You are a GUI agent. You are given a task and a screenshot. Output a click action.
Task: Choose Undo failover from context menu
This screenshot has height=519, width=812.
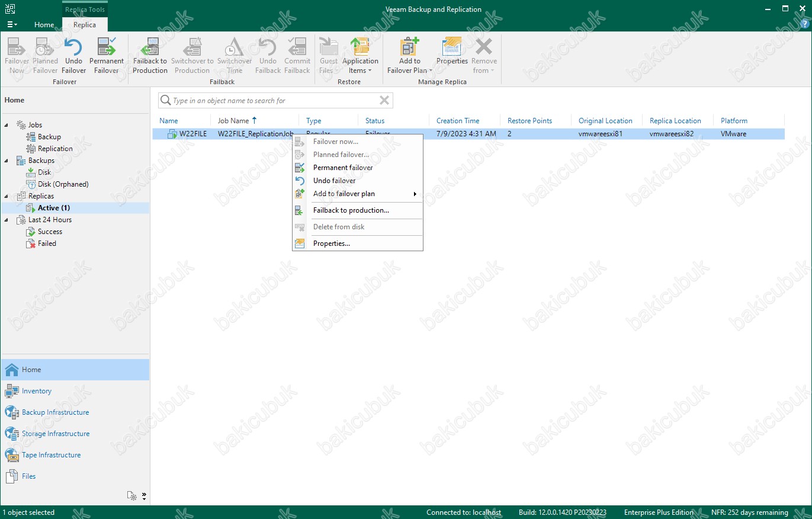pyautogui.click(x=358, y=181)
